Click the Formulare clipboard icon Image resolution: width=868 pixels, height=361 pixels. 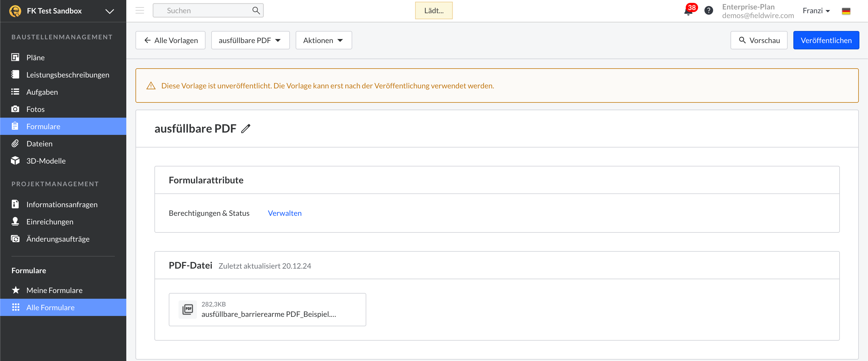15,126
